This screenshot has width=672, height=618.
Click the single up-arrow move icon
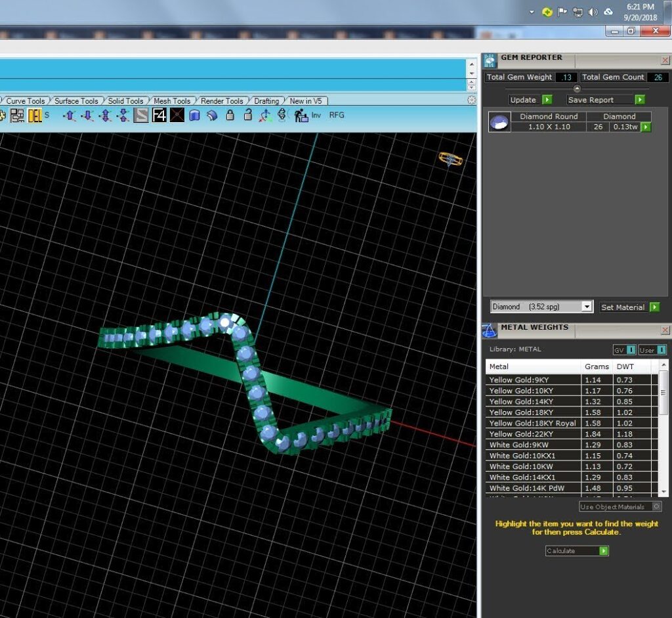(70, 115)
